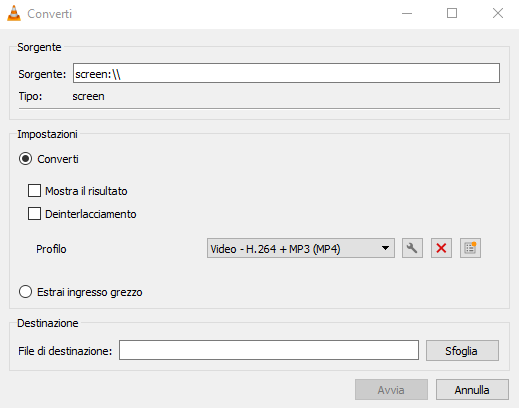
Task: Maximize the Converti window
Action: (x=452, y=13)
